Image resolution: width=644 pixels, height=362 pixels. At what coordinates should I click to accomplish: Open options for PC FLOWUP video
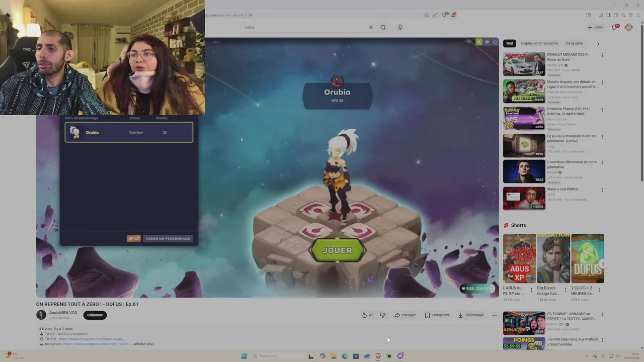(x=602, y=315)
